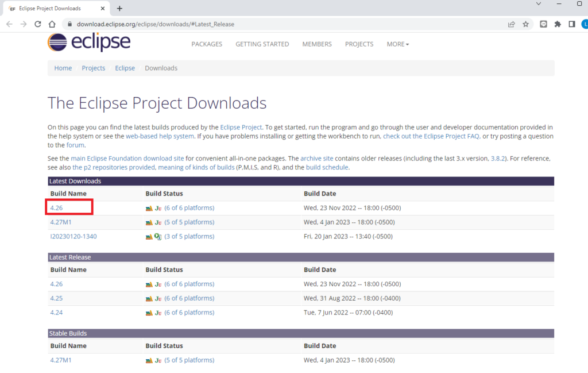The width and height of the screenshot is (588, 373).
Task: Expand the MORE dropdown in the navigation
Action: point(397,44)
